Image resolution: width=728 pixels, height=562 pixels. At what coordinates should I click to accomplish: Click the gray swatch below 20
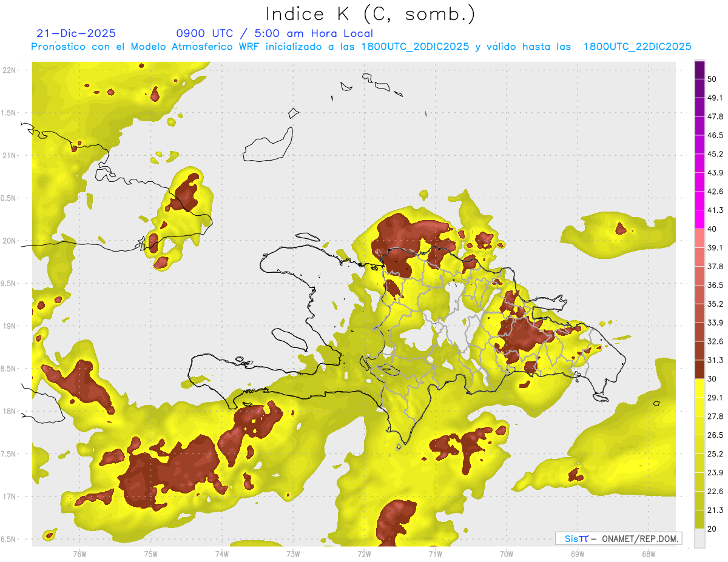[699, 538]
